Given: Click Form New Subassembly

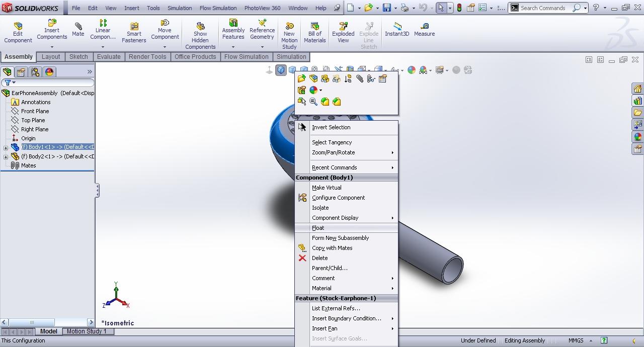Looking at the screenshot, I should tap(347, 238).
